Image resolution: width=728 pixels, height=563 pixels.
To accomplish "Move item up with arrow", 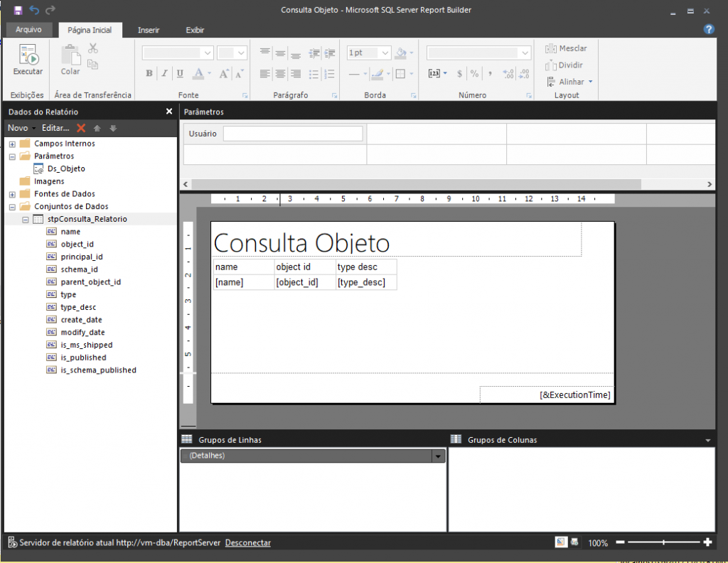I will pos(97,128).
